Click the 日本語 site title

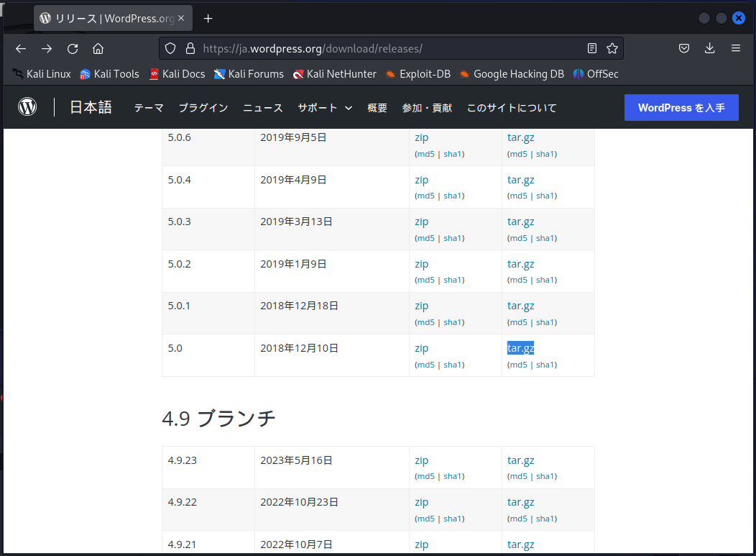pos(91,107)
